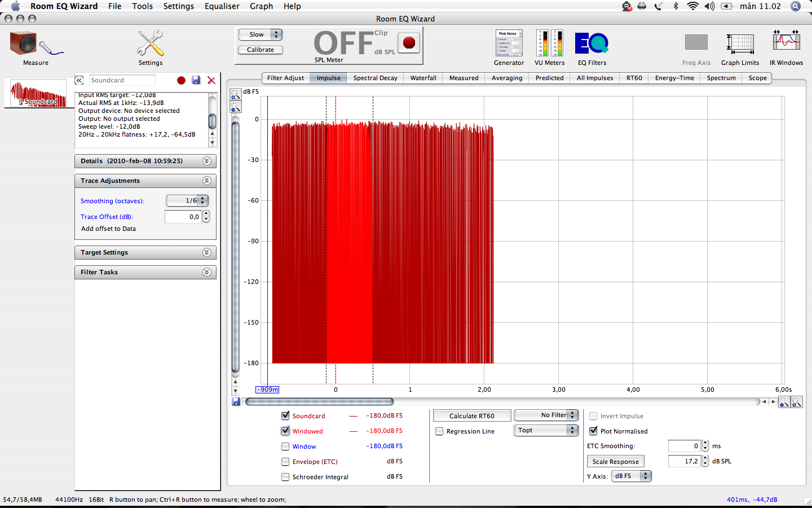The height and width of the screenshot is (508, 812).
Task: Collapse the measurement panel with double-arrow icon
Action: coord(80,80)
